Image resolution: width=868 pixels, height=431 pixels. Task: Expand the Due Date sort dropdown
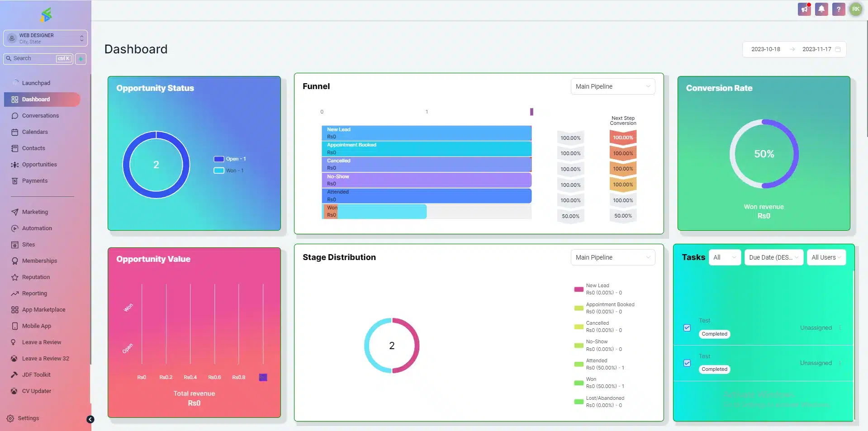(x=773, y=257)
